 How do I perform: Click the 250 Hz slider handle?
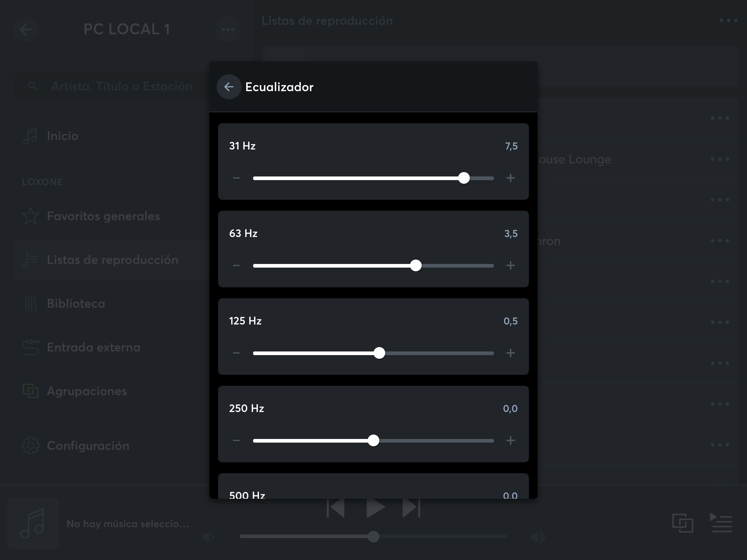pyautogui.click(x=373, y=440)
